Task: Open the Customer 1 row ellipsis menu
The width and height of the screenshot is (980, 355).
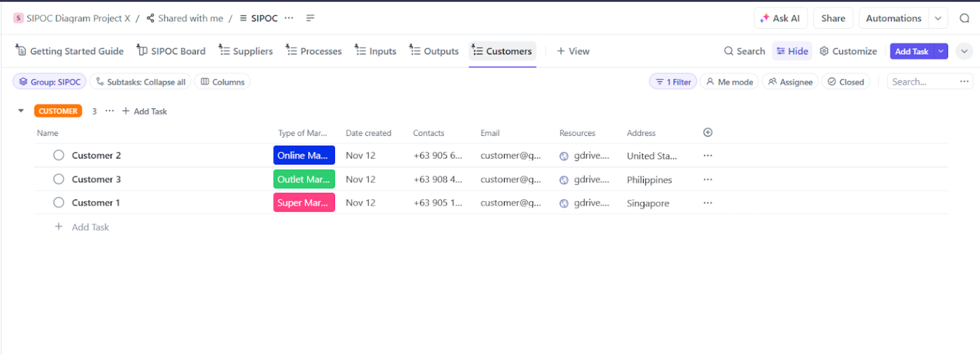Action: pyautogui.click(x=708, y=203)
